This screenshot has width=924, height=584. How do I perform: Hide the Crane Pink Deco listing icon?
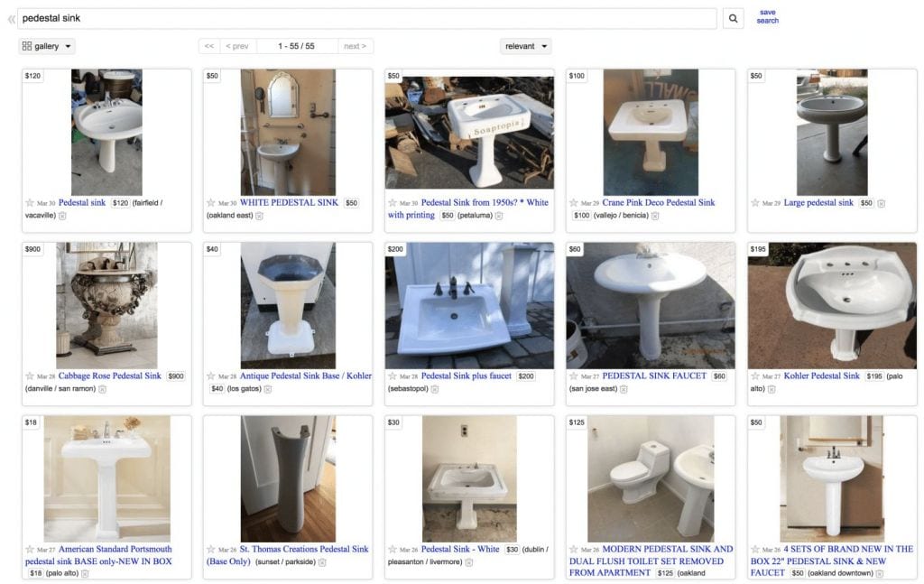coord(655,216)
